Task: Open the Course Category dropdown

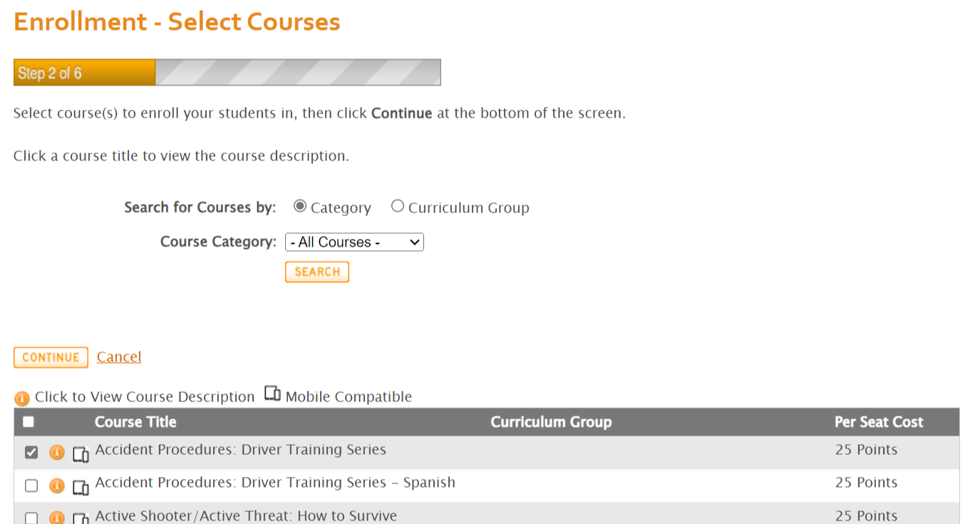Action: (354, 242)
